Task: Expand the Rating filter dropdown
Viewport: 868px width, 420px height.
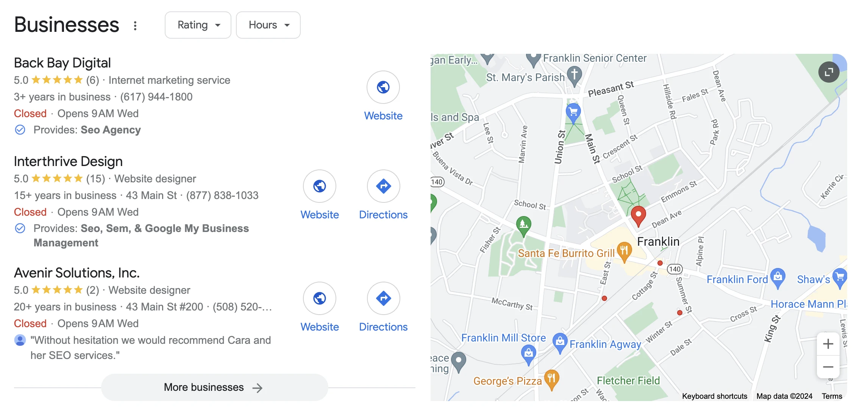Action: 198,25
